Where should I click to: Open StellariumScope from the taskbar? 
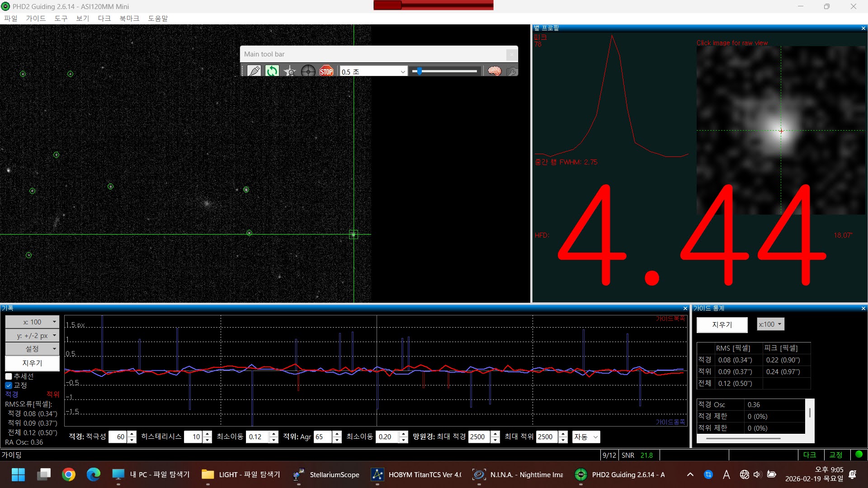coord(326,474)
